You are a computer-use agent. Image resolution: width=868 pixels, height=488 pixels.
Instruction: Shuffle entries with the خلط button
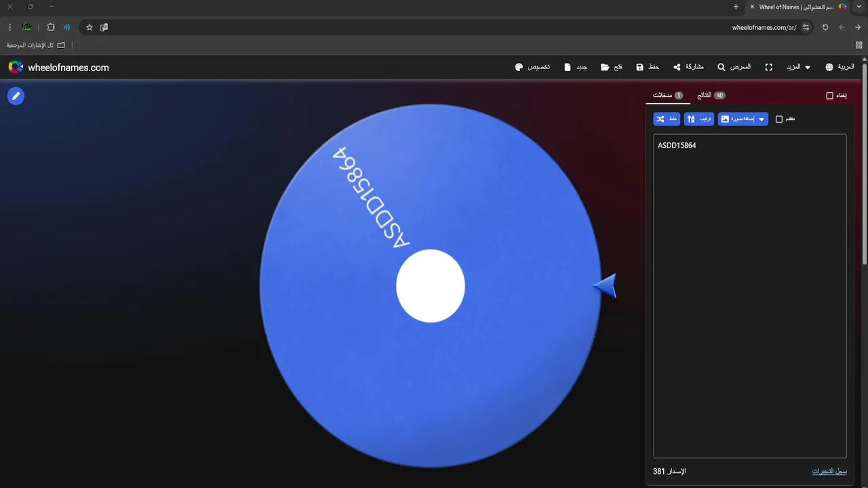pyautogui.click(x=667, y=119)
